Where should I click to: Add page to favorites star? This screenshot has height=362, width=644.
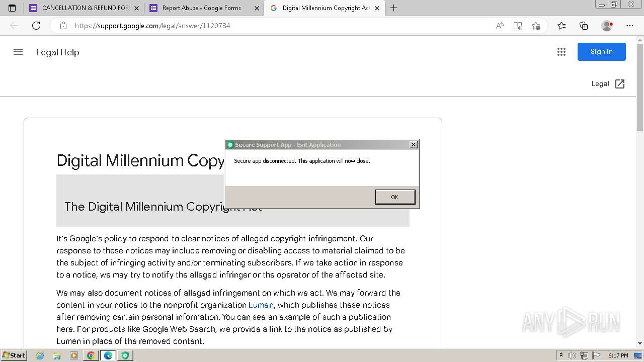[536, 26]
